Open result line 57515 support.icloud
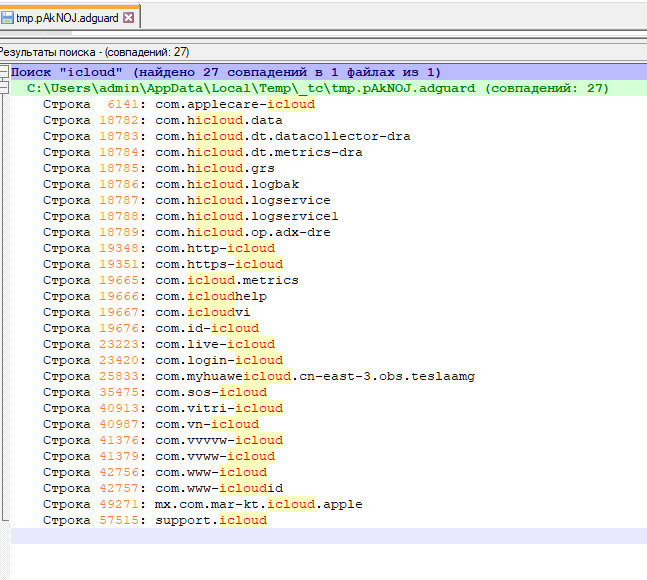 tap(155, 521)
